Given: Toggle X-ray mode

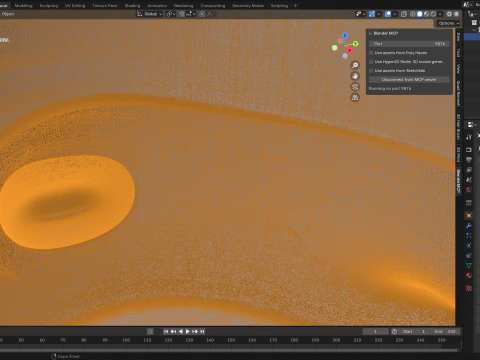Looking at the screenshot, I should pyautogui.click(x=404, y=14).
